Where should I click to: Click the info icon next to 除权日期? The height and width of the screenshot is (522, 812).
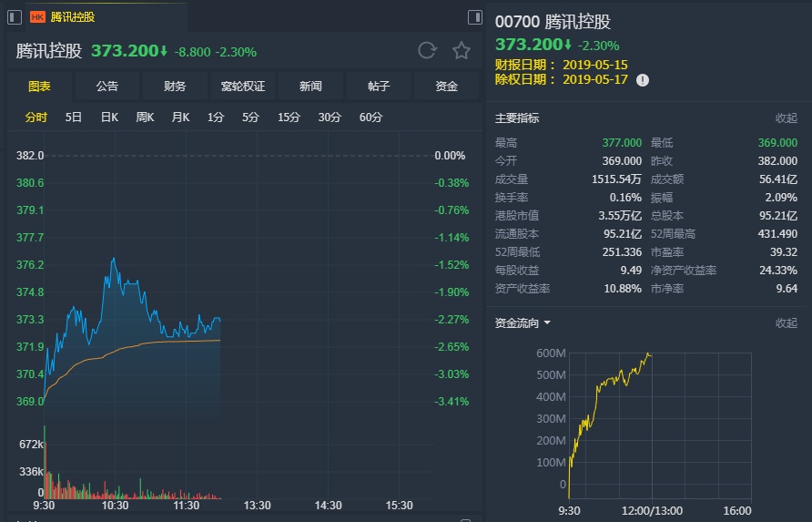pos(643,80)
